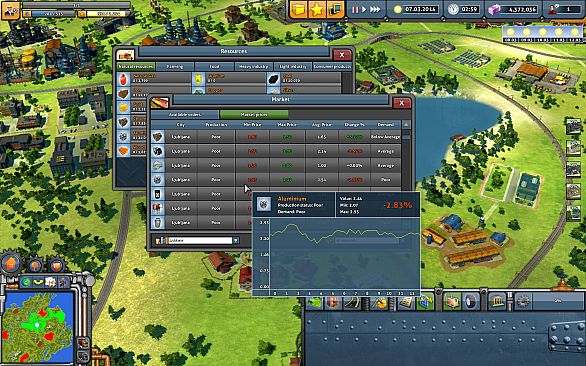The width and height of the screenshot is (586, 366).
Task: Close the Market window
Action: (401, 103)
